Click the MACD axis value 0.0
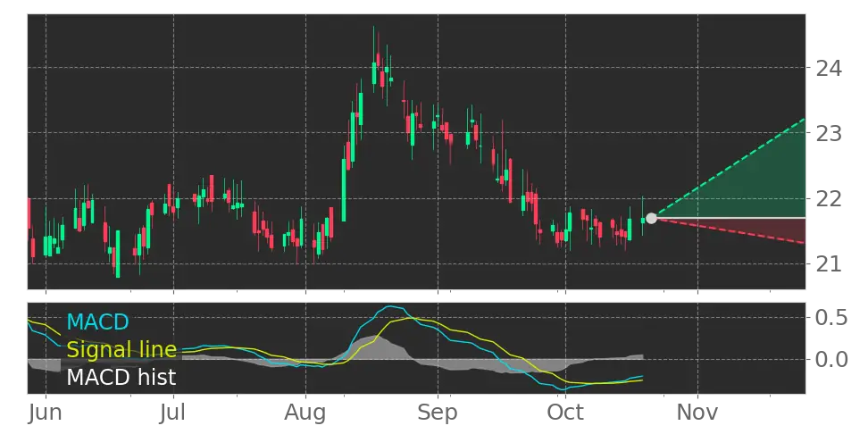The image size is (868, 434). [831, 360]
